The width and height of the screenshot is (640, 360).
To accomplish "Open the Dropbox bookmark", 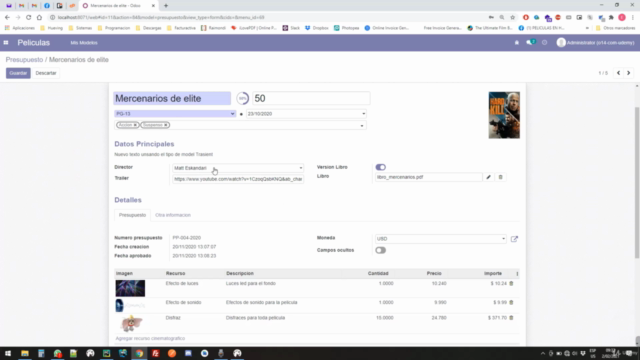I will pyautogui.click(x=317, y=28).
